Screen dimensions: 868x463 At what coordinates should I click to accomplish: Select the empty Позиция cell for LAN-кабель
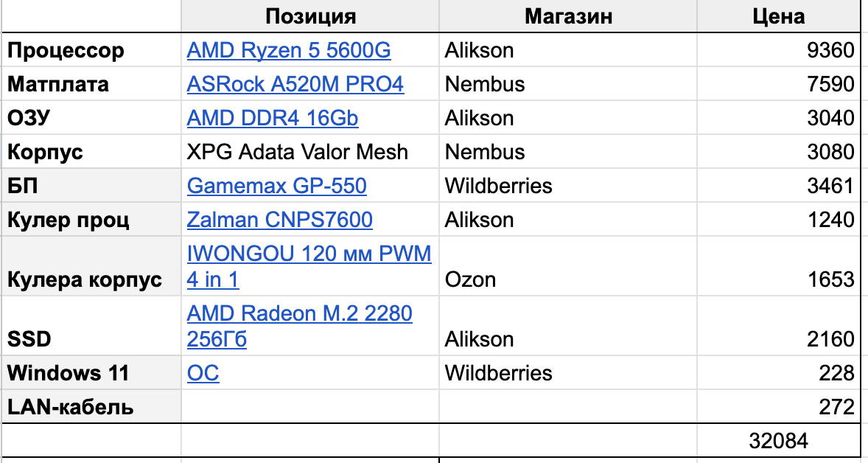(x=310, y=407)
